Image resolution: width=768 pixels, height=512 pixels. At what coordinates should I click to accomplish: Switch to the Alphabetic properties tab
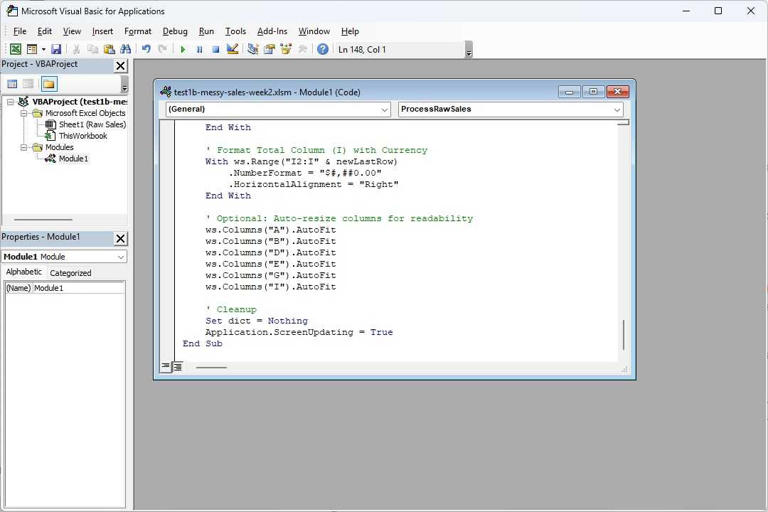click(x=24, y=272)
